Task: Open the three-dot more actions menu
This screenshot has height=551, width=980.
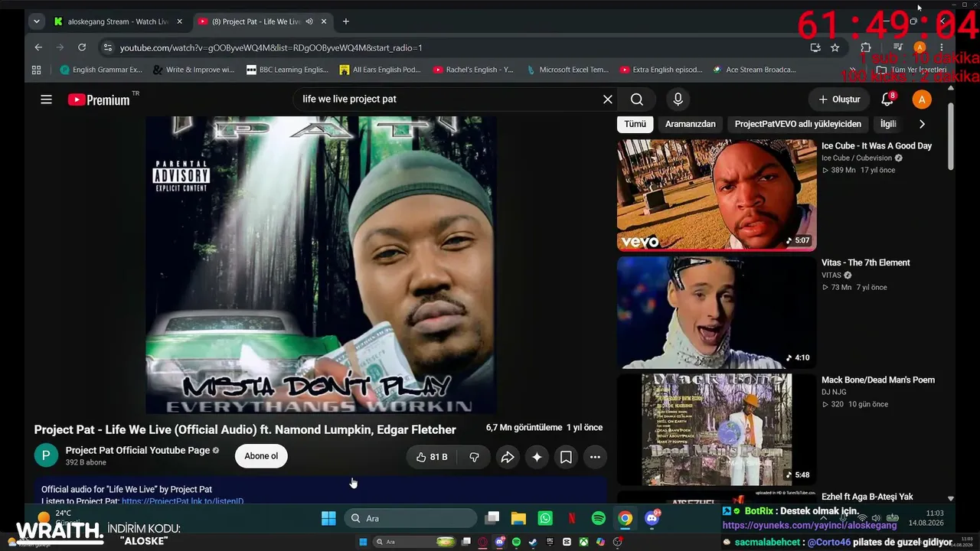Action: 595,457
